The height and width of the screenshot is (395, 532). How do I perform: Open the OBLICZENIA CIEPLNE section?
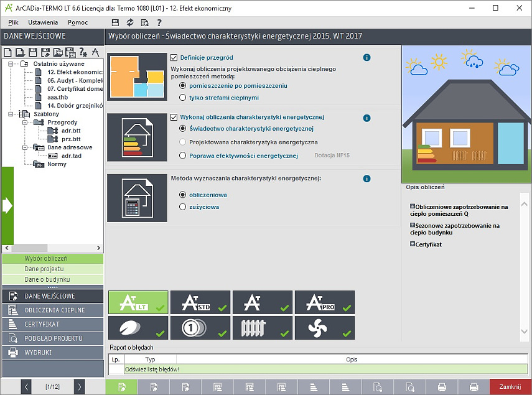tap(53, 310)
